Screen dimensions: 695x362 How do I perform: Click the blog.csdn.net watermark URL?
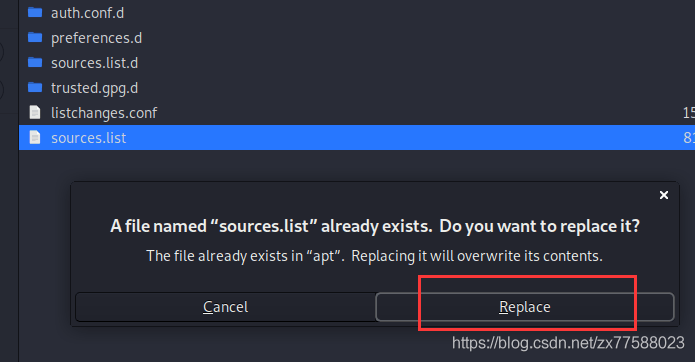pos(568,343)
